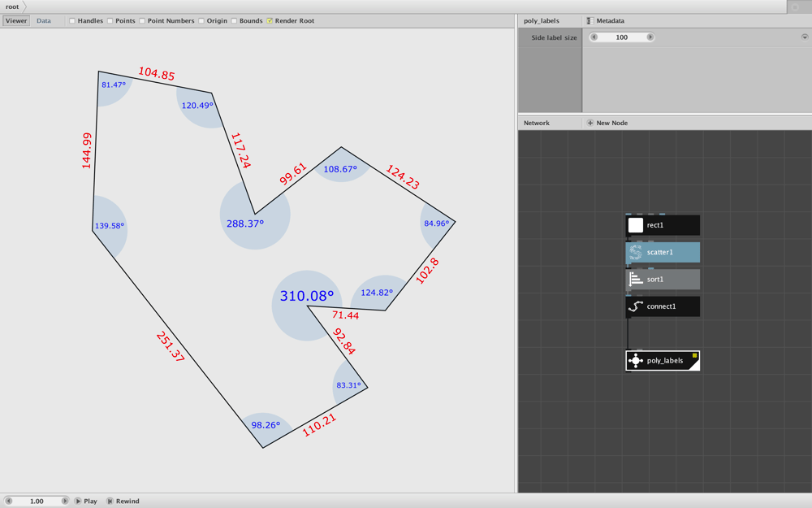Image resolution: width=812 pixels, height=508 pixels.
Task: Select the sort1 node
Action: tap(663, 280)
